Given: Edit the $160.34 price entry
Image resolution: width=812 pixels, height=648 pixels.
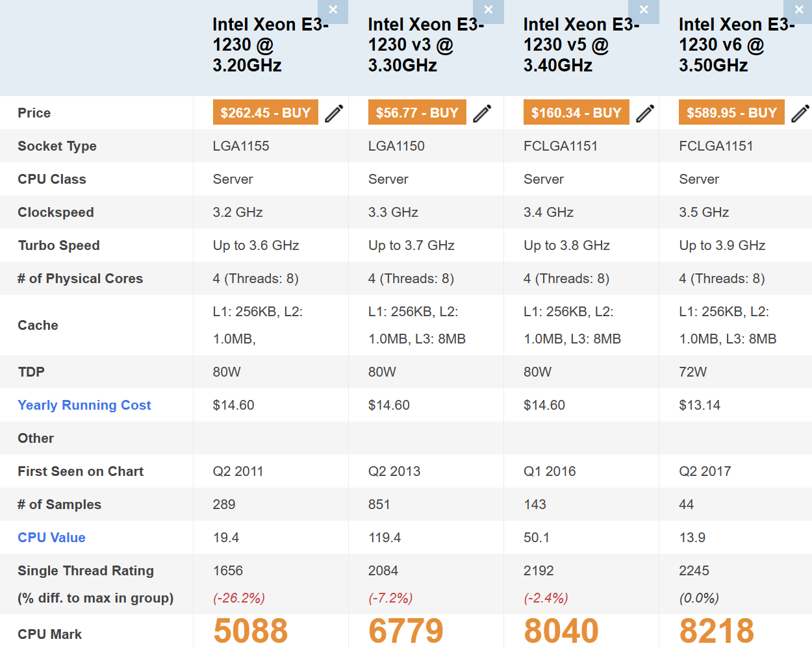Looking at the screenshot, I should coord(645,113).
